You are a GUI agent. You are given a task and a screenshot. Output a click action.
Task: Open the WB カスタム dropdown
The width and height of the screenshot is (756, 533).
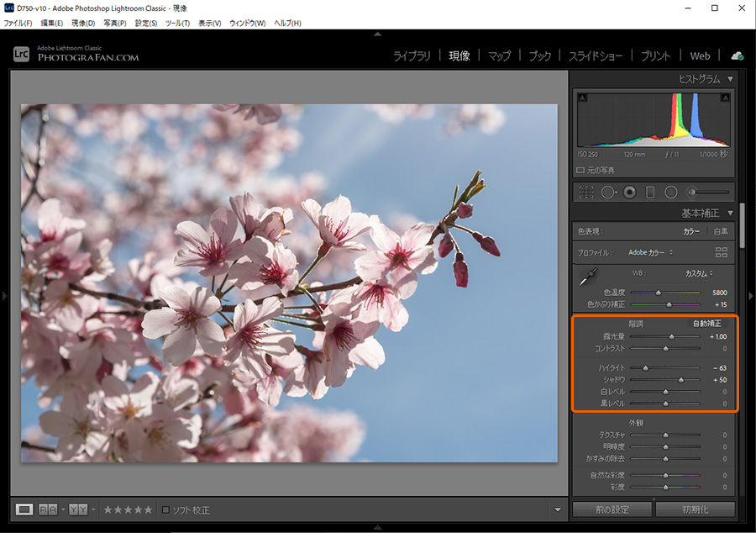699,273
